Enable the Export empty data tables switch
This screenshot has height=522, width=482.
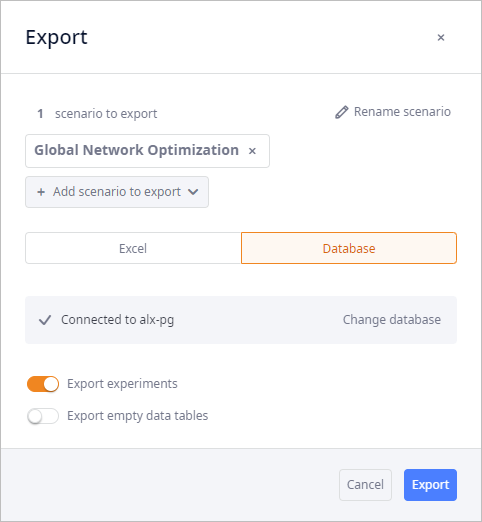43,416
